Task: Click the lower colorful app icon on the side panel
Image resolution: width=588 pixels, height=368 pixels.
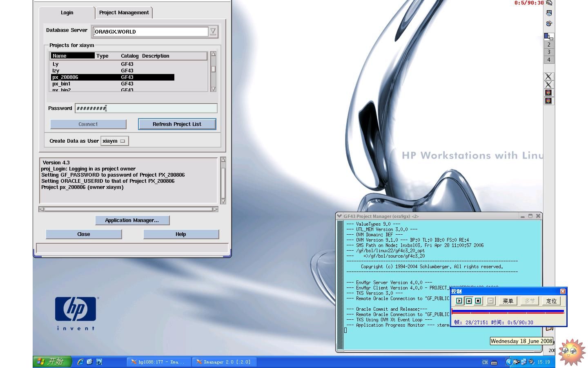Action: 549,101
